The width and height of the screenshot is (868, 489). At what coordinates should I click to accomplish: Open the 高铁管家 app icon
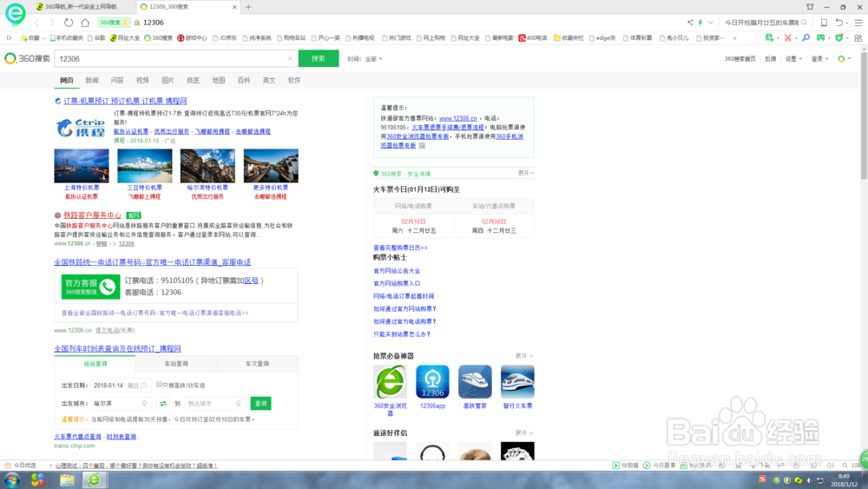(475, 381)
